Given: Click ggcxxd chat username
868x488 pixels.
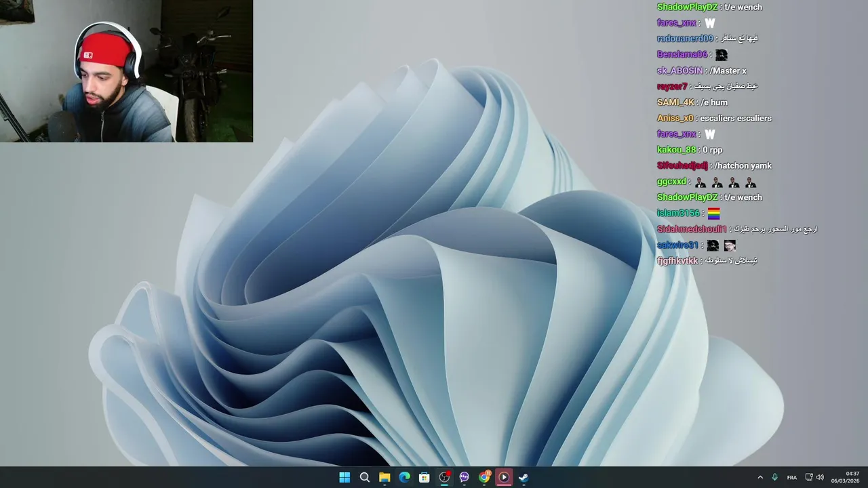Looking at the screenshot, I should (x=671, y=182).
